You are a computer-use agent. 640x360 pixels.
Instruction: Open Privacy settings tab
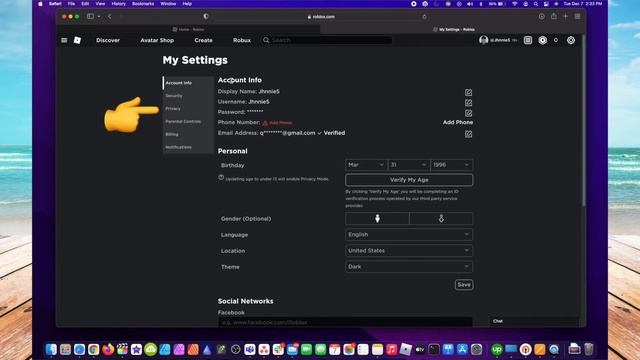pos(188,109)
